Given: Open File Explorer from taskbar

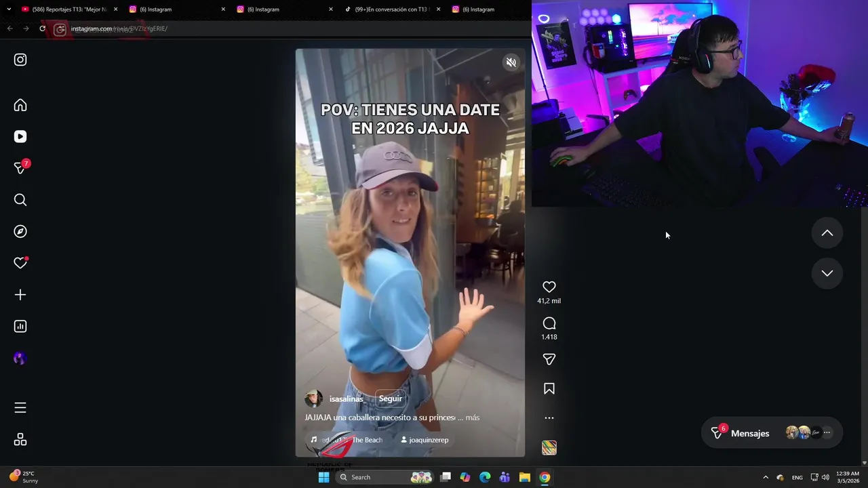Looking at the screenshot, I should pyautogui.click(x=525, y=477).
